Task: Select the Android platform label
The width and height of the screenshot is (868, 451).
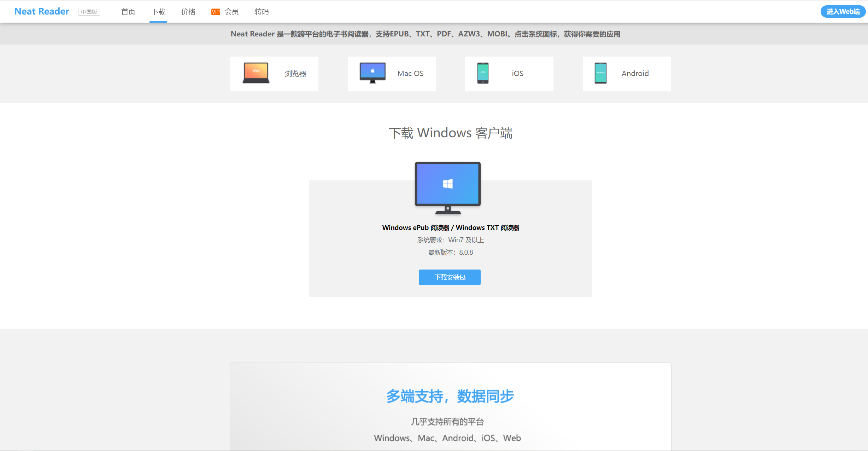Action: point(635,73)
